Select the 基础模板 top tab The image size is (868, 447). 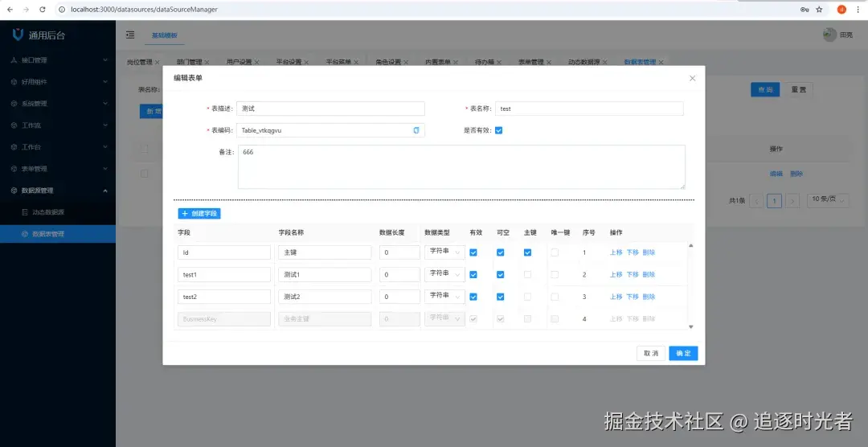click(x=165, y=35)
